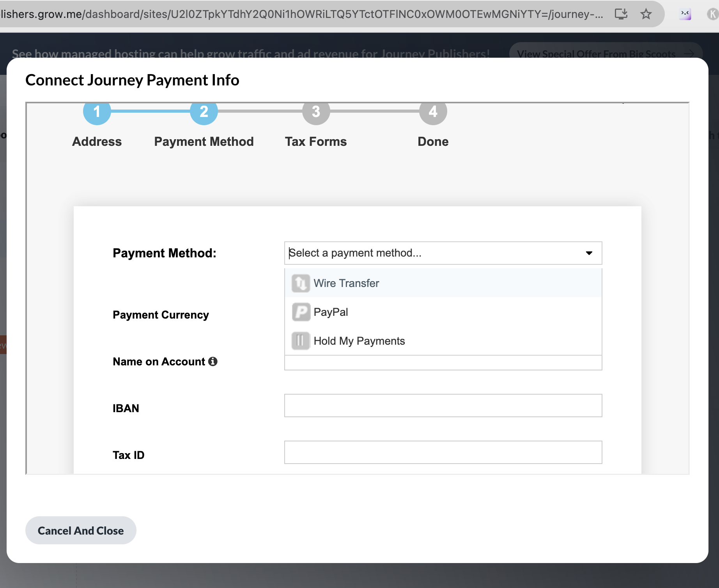Choose Wire Transfer from the list
This screenshot has height=588, width=719.
point(346,283)
